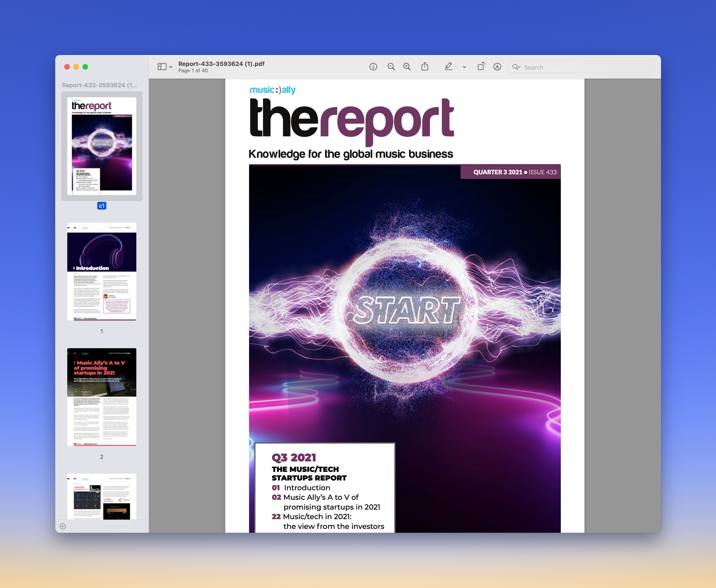Select the A to V startups page thumbnail
This screenshot has height=588, width=716.
click(102, 397)
